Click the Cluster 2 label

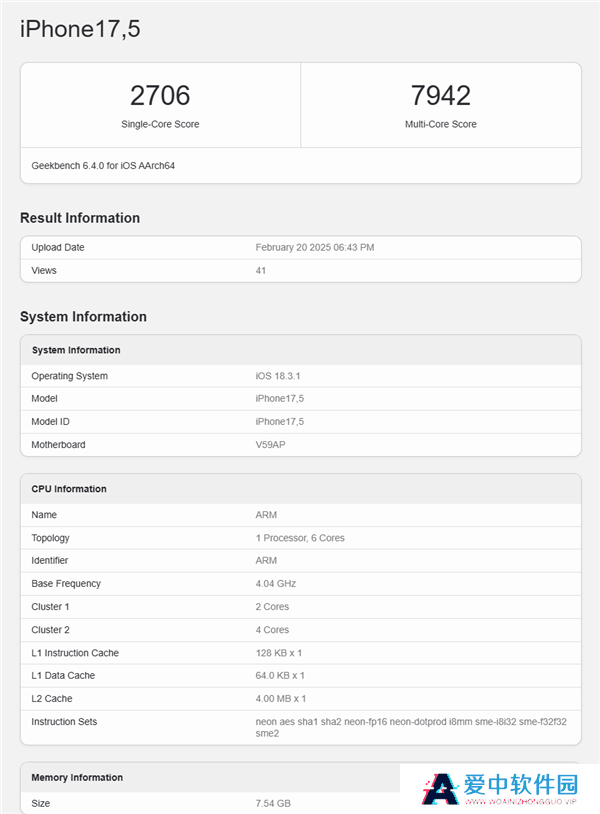50,630
